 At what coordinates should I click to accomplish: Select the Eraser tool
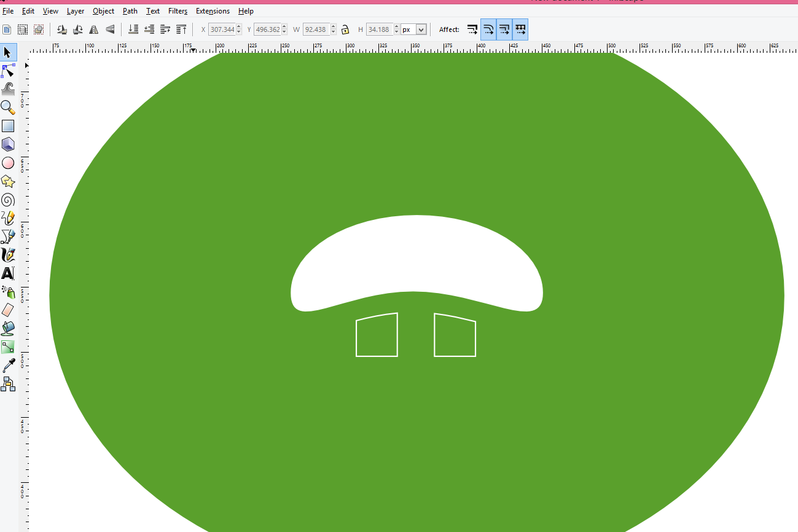click(8, 310)
